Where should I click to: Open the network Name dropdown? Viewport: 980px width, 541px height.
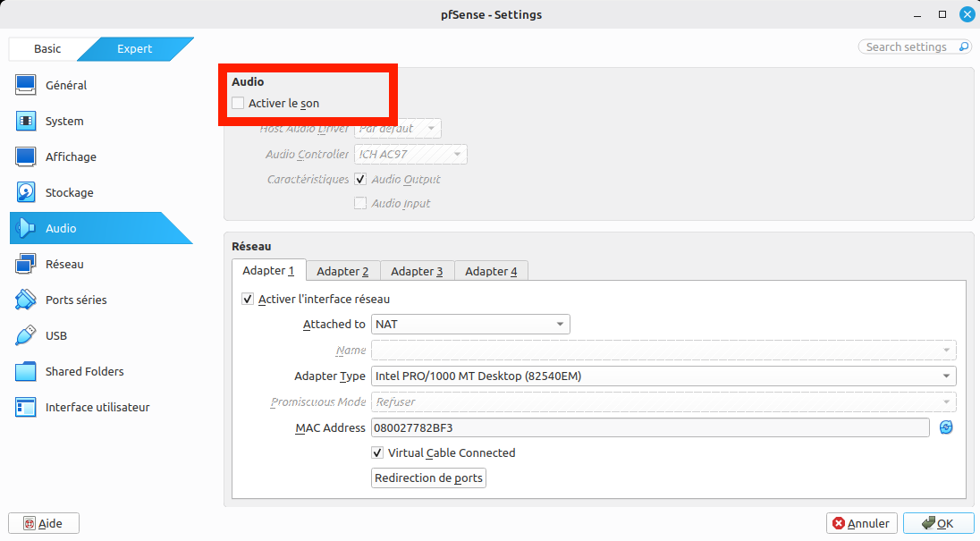click(663, 350)
